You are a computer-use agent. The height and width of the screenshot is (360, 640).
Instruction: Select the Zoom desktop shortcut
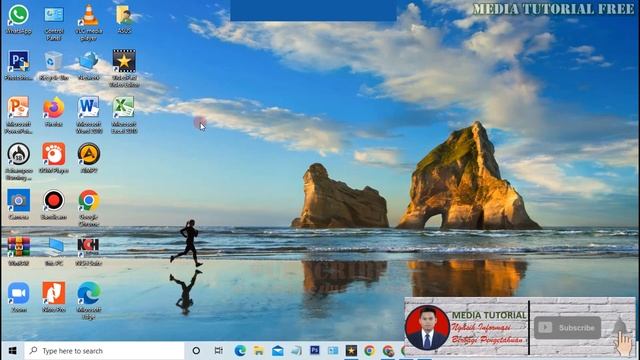coord(18,298)
